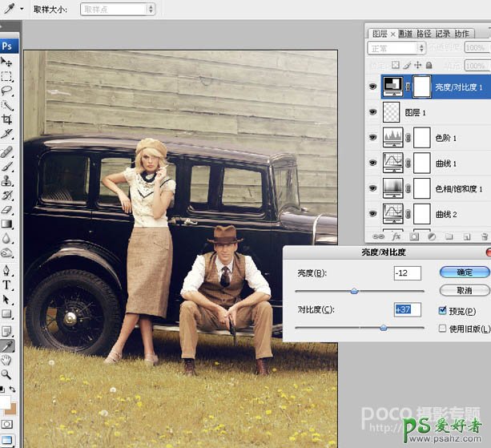Click the 取消 (Cancel) button
This screenshot has width=491, height=448.
click(x=465, y=289)
